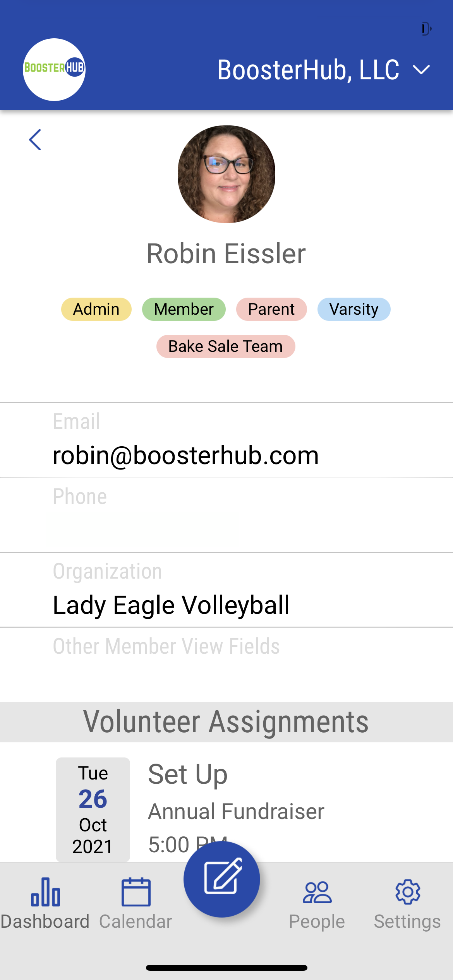Tap Robin Eissler's profile photo
453x980 pixels.
pyautogui.click(x=226, y=174)
